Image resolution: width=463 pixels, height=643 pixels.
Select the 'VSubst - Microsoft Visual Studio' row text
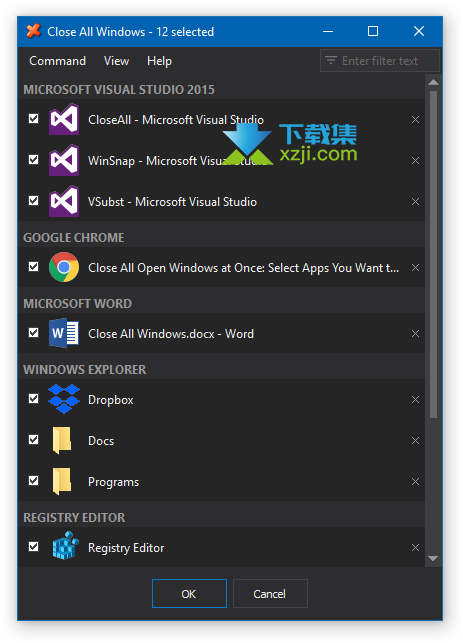tap(172, 202)
